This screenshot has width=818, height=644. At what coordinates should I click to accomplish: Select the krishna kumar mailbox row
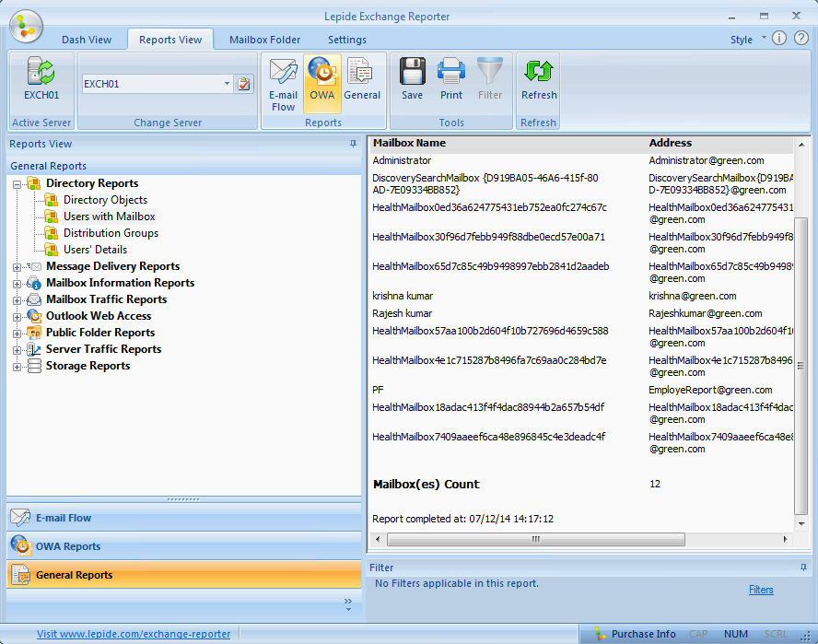point(581,296)
